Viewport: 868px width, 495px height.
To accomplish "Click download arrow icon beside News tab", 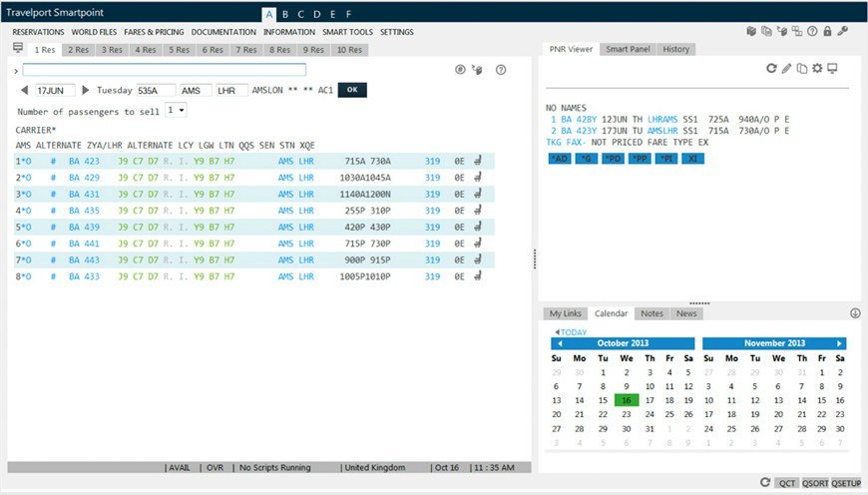I will (855, 313).
